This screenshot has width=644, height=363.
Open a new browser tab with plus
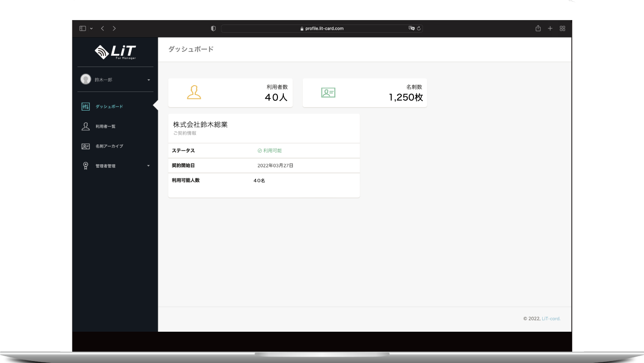tap(550, 28)
